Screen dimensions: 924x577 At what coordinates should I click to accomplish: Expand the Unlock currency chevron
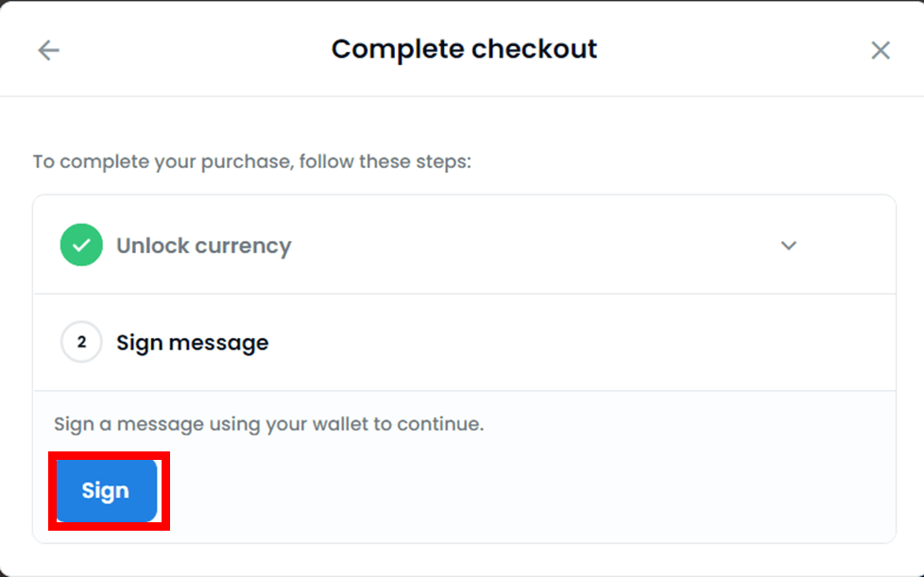(789, 245)
